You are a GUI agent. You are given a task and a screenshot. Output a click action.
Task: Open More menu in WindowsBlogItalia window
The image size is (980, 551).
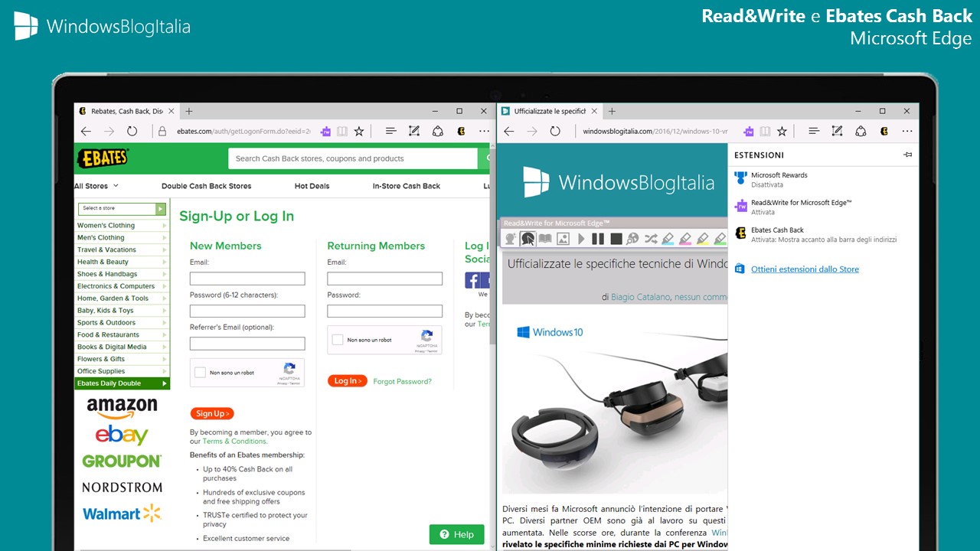906,131
